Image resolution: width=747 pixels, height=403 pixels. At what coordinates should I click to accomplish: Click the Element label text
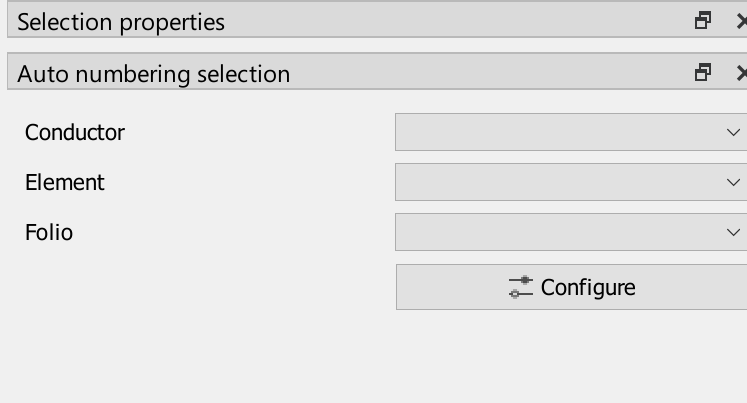65,182
